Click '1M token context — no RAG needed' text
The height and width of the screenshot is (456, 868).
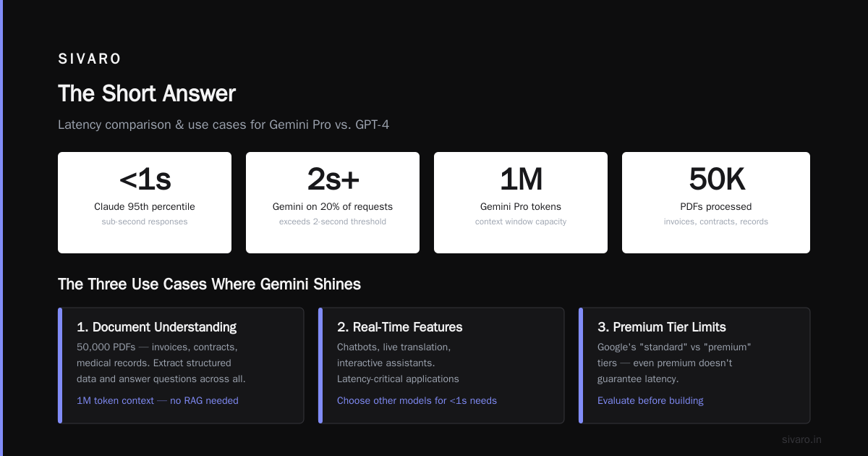point(158,400)
